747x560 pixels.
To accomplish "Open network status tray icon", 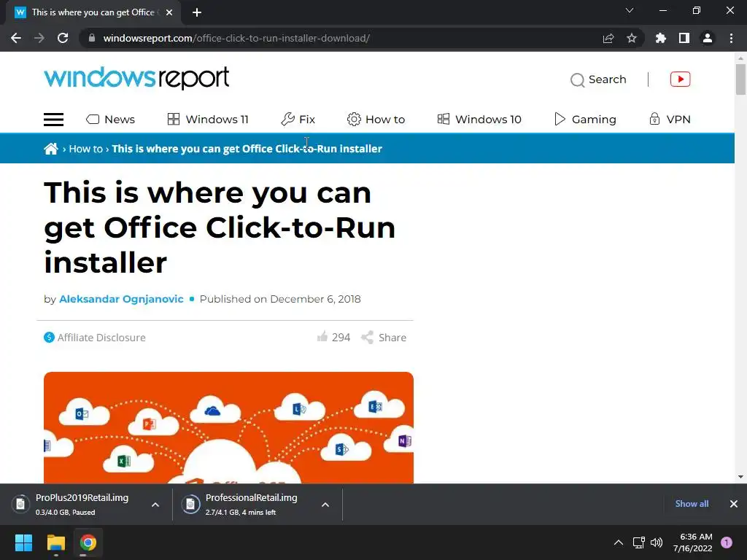I will (x=638, y=542).
